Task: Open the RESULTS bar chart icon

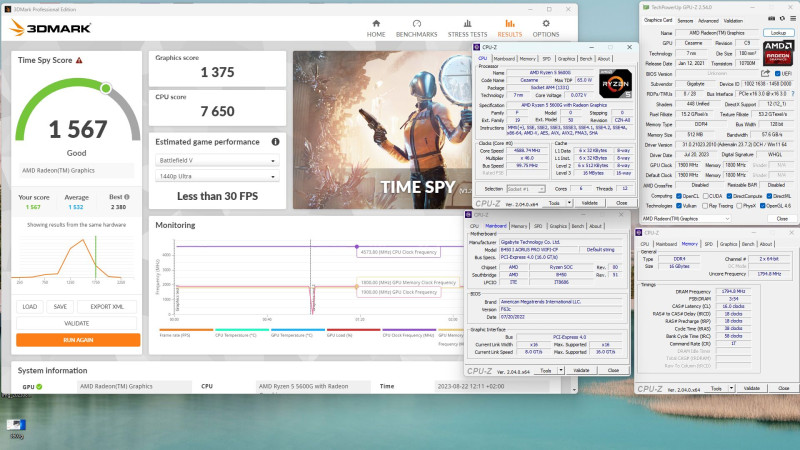Action: tap(510, 23)
